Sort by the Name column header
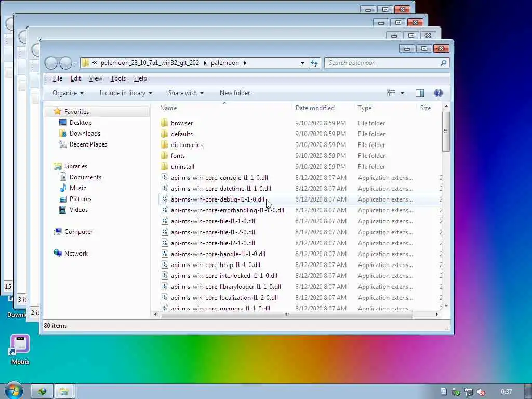 click(224, 108)
